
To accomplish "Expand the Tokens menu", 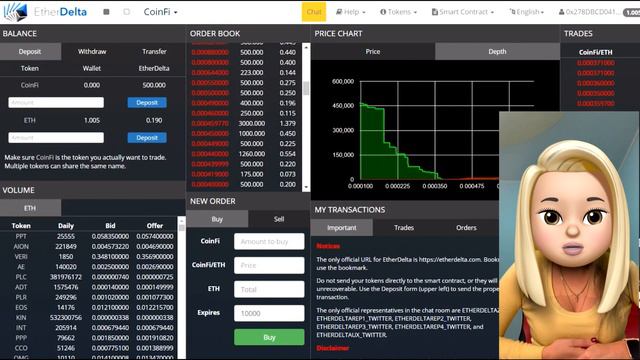I will [x=398, y=12].
